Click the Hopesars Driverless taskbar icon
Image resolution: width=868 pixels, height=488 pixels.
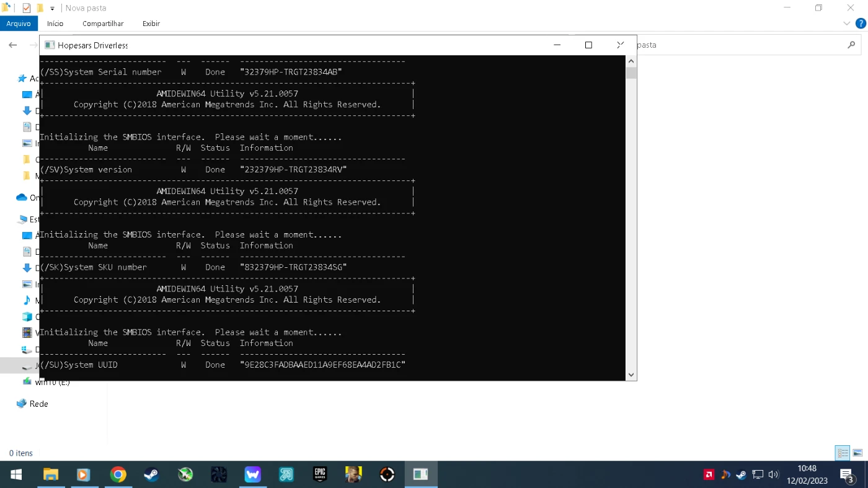click(x=420, y=474)
